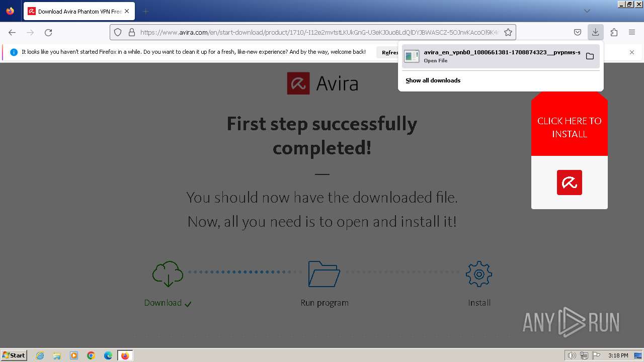Open the Extensions puzzle icon
Viewport: 644px width, 362px height.
[x=614, y=32]
